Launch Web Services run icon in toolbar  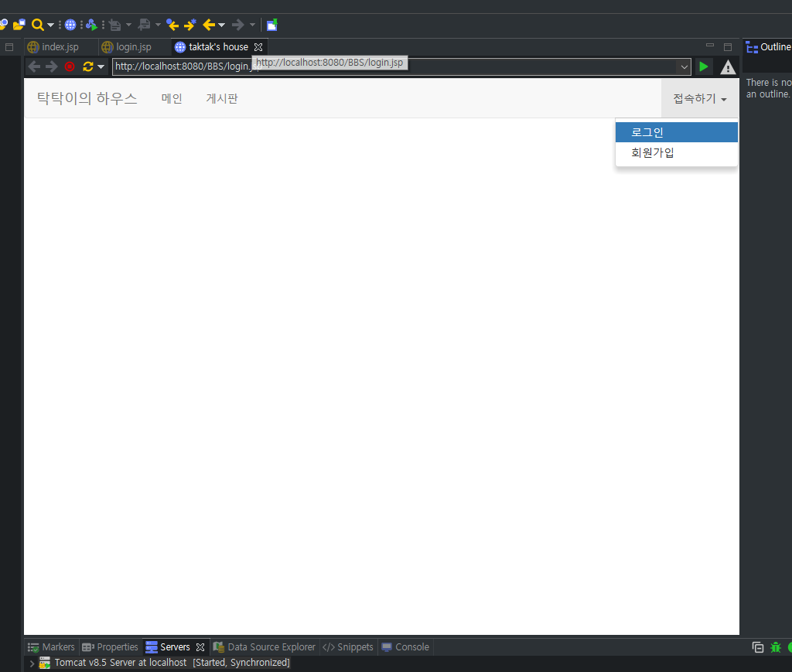click(91, 25)
